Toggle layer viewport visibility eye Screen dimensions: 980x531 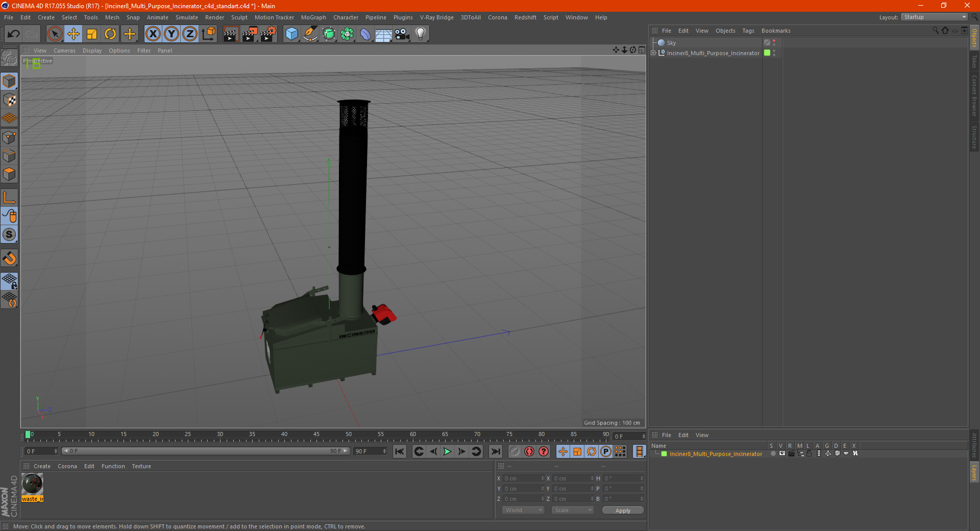point(782,453)
